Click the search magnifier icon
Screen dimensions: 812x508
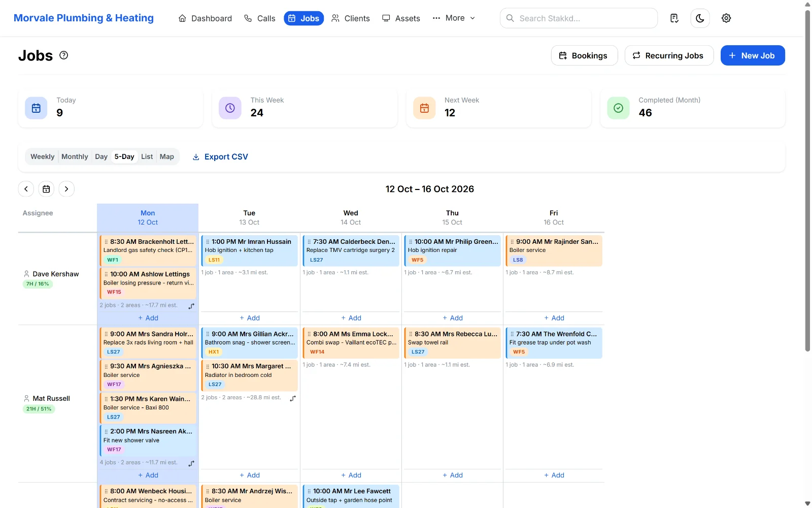pos(510,18)
